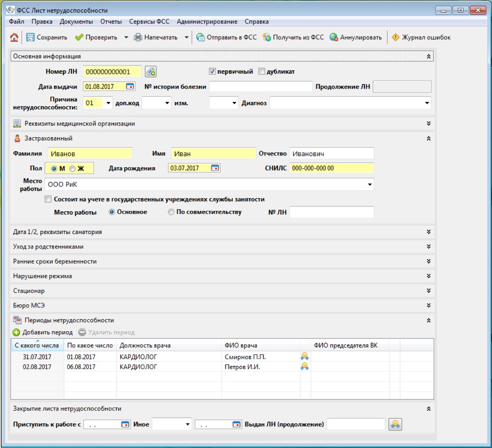Open the Документы menu

click(76, 22)
